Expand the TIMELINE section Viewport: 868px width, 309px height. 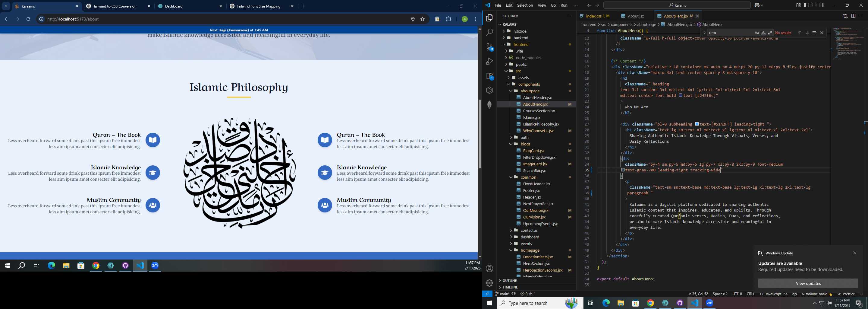(x=537, y=287)
